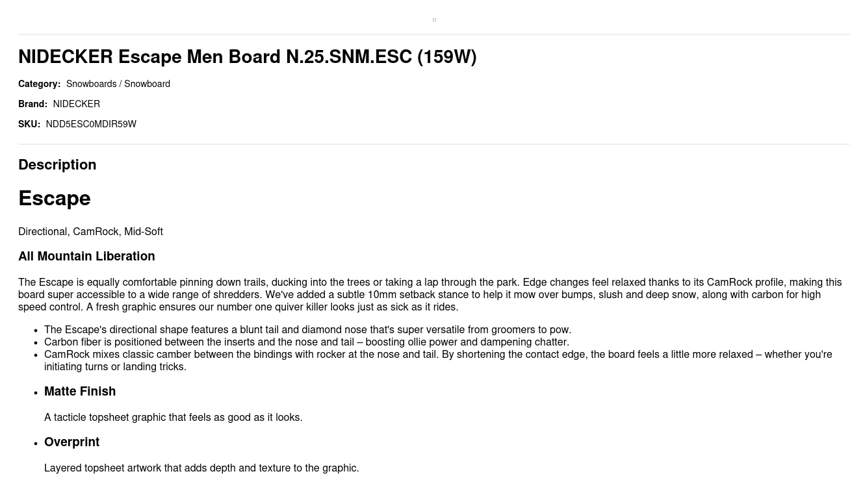Click the large Escape heading
This screenshot has height=504, width=863.
tap(55, 199)
